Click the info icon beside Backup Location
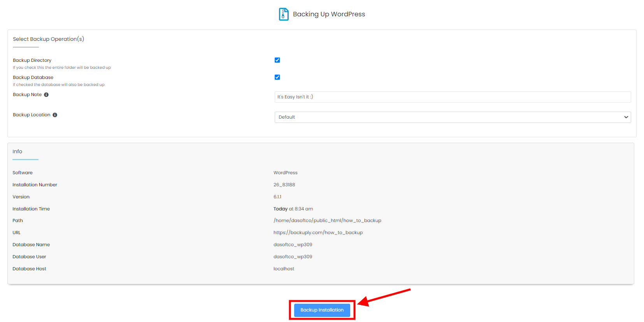Image resolution: width=644 pixels, height=322 pixels. [55, 115]
